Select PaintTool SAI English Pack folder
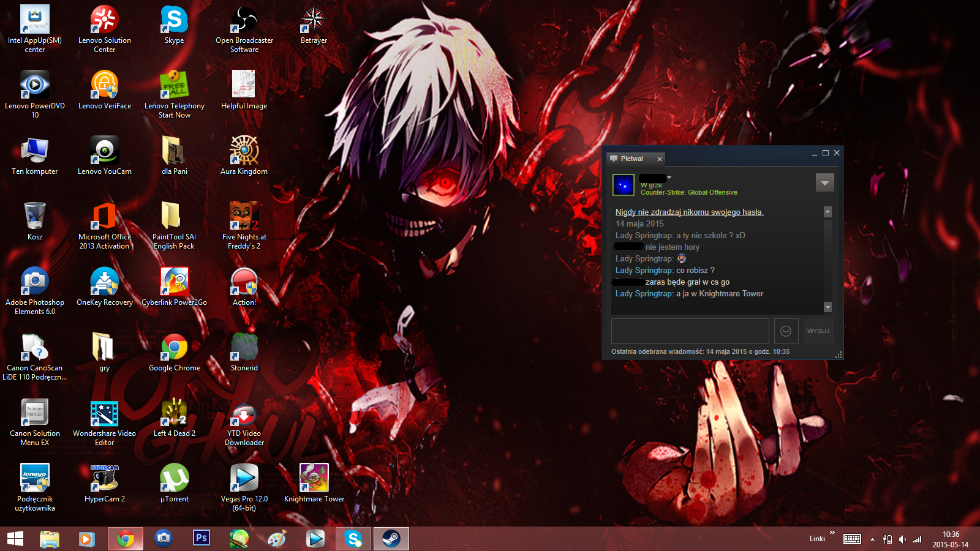 point(175,226)
